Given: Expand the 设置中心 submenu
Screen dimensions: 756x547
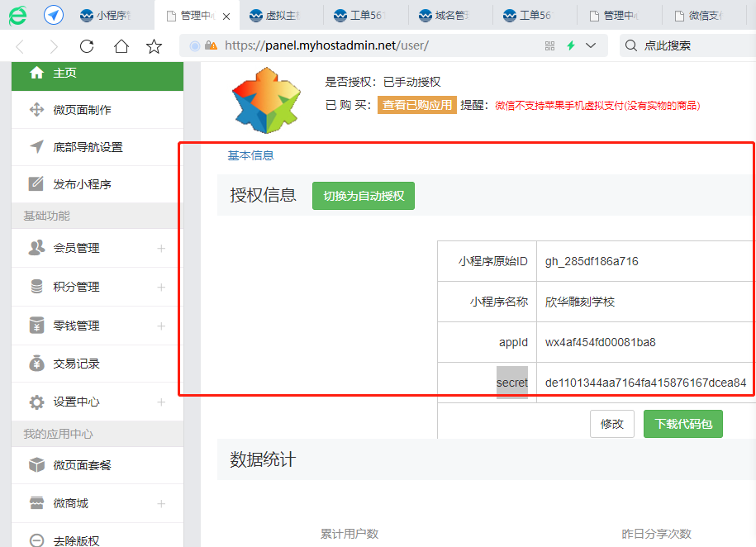Looking at the screenshot, I should click(x=161, y=402).
